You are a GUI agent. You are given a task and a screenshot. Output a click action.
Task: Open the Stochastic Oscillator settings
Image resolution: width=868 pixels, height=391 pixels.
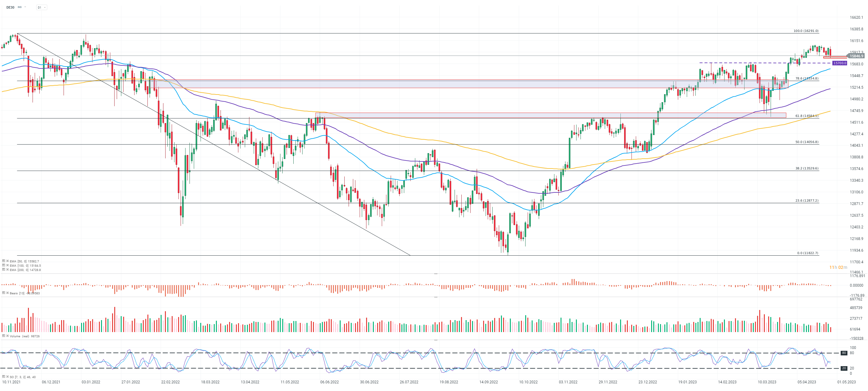(3, 377)
